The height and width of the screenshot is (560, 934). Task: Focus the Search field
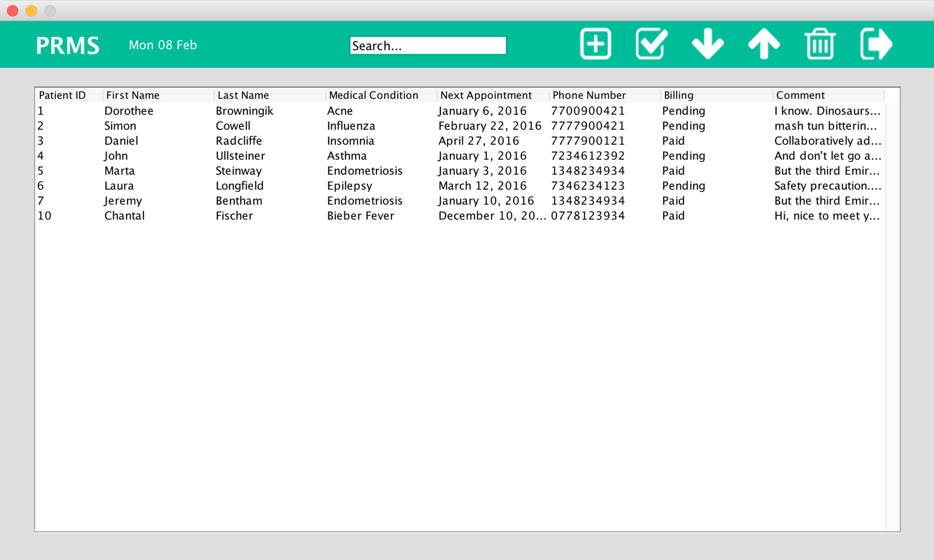coord(428,45)
